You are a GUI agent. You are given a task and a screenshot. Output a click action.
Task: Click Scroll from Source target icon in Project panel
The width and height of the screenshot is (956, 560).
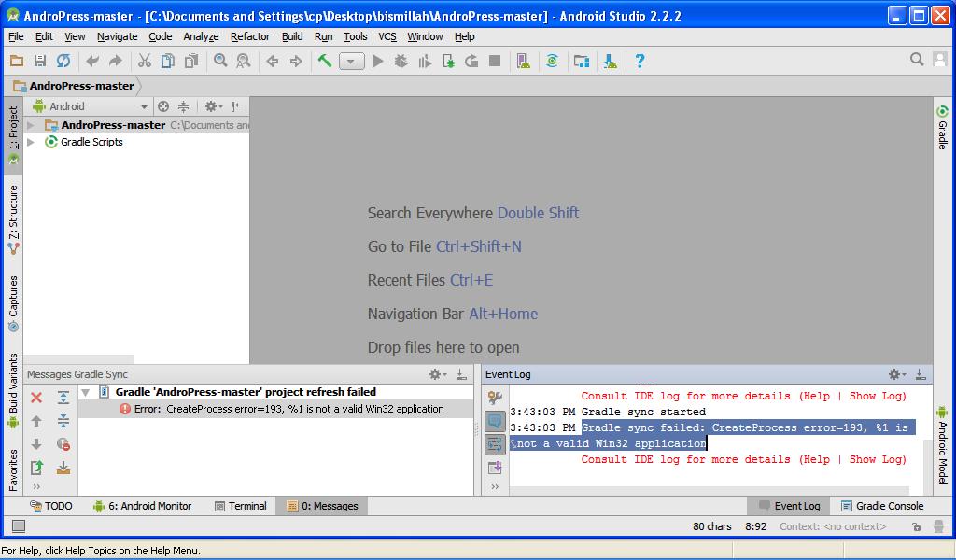point(163,106)
